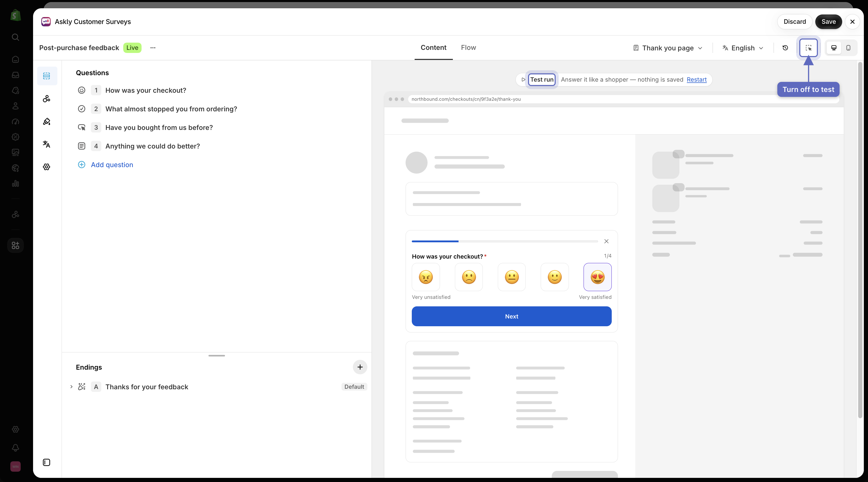Switch to the Content tab

click(433, 48)
